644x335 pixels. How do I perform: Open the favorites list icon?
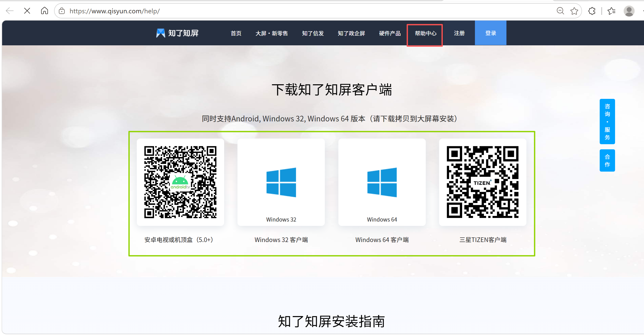point(611,11)
